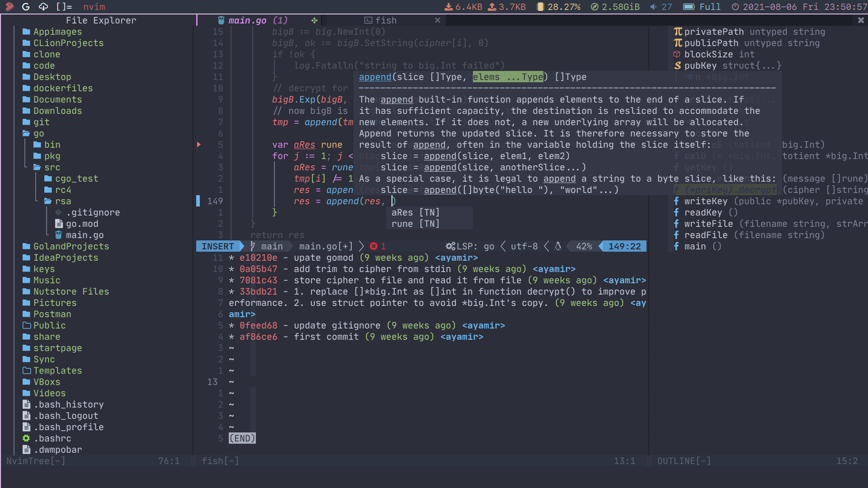Click the Linux penguin icon in statusline
The height and width of the screenshot is (488, 868).
pos(558,246)
